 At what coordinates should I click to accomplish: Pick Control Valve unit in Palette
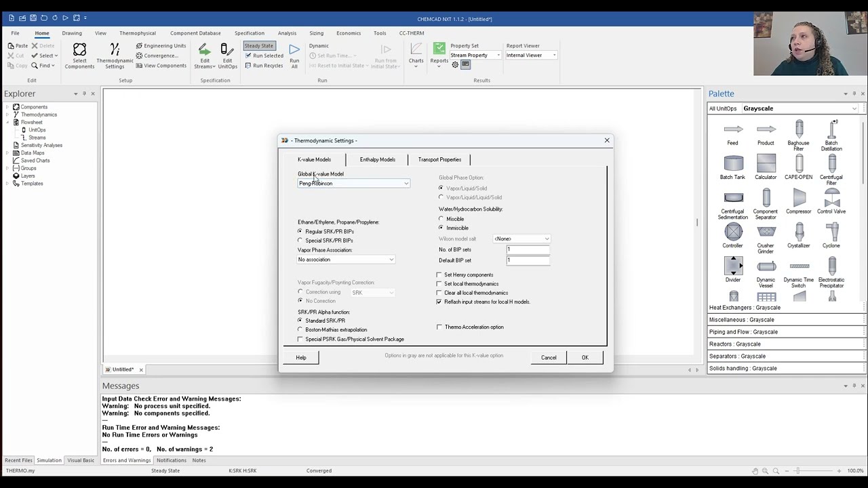(831, 201)
